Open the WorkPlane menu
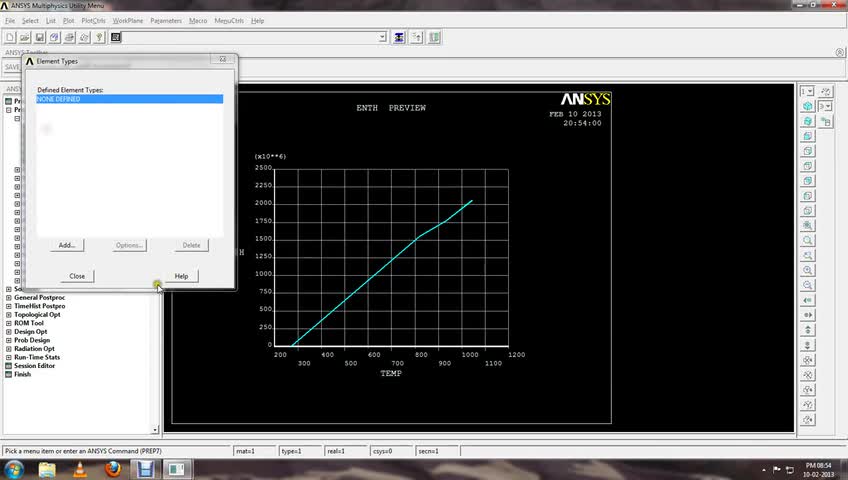This screenshot has width=848, height=480. (128, 21)
